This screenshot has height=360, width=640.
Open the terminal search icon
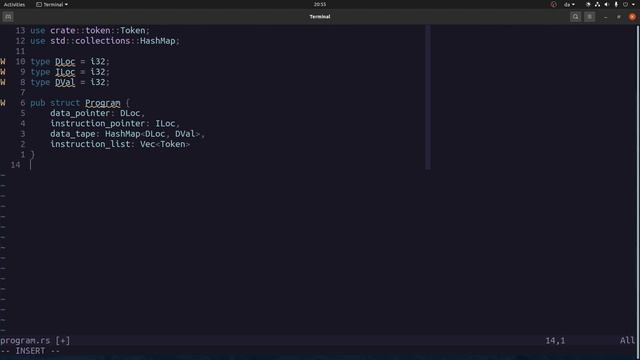pyautogui.click(x=576, y=17)
